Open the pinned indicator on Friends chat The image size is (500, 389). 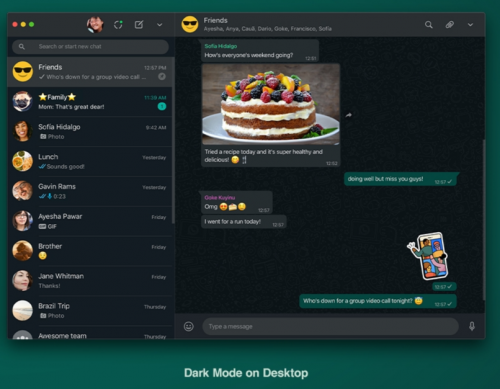click(162, 77)
